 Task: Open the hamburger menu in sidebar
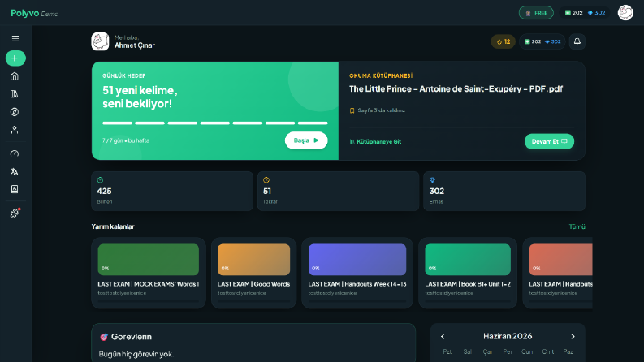pyautogui.click(x=15, y=39)
